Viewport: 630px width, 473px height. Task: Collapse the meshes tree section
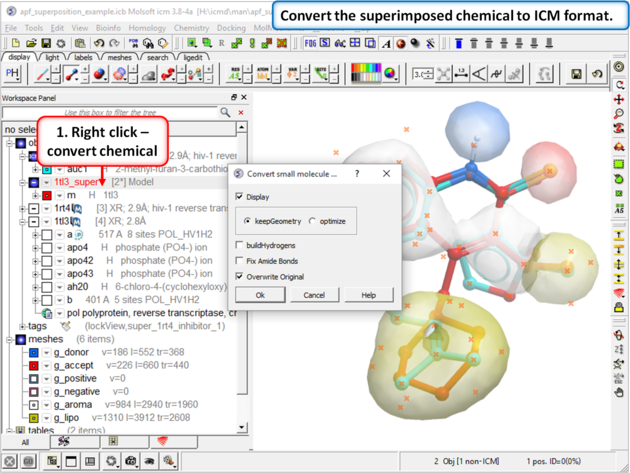point(9,340)
